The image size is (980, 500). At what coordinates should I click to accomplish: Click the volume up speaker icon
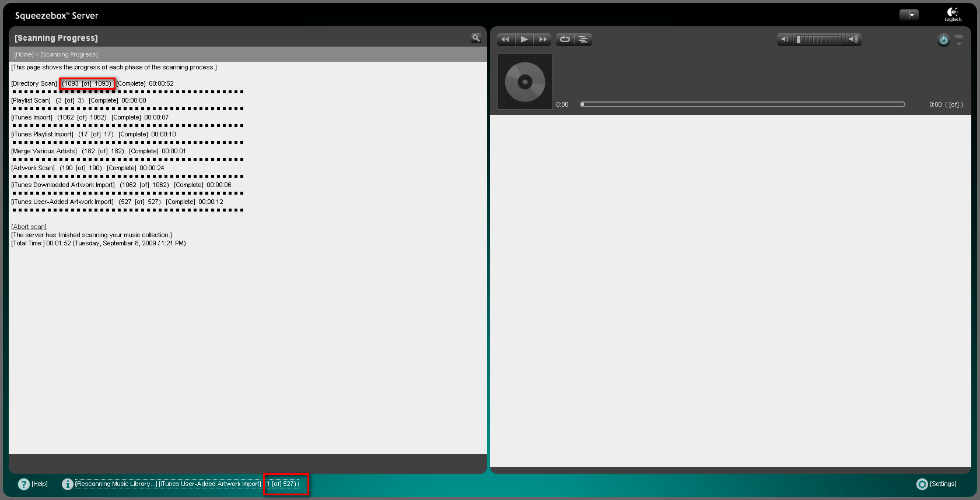click(x=853, y=40)
